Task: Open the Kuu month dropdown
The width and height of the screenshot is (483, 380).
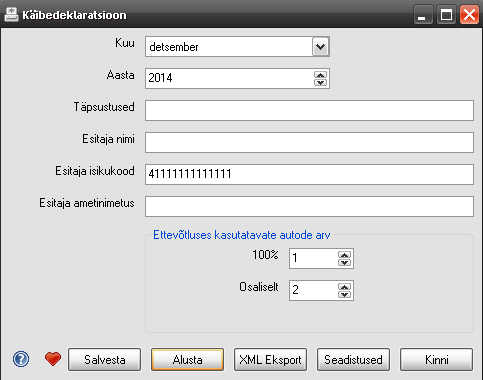Action: pos(320,47)
